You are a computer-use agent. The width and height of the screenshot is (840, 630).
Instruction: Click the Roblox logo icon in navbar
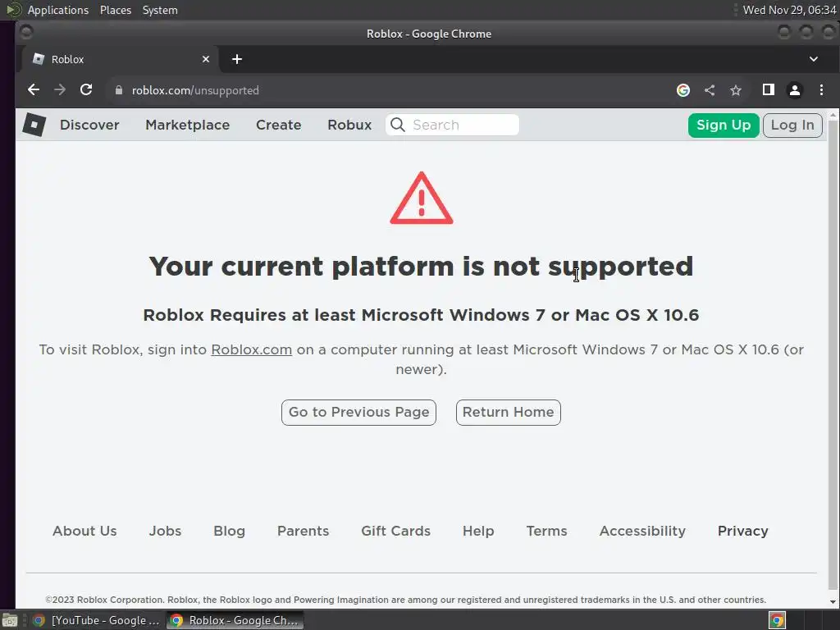coord(34,125)
